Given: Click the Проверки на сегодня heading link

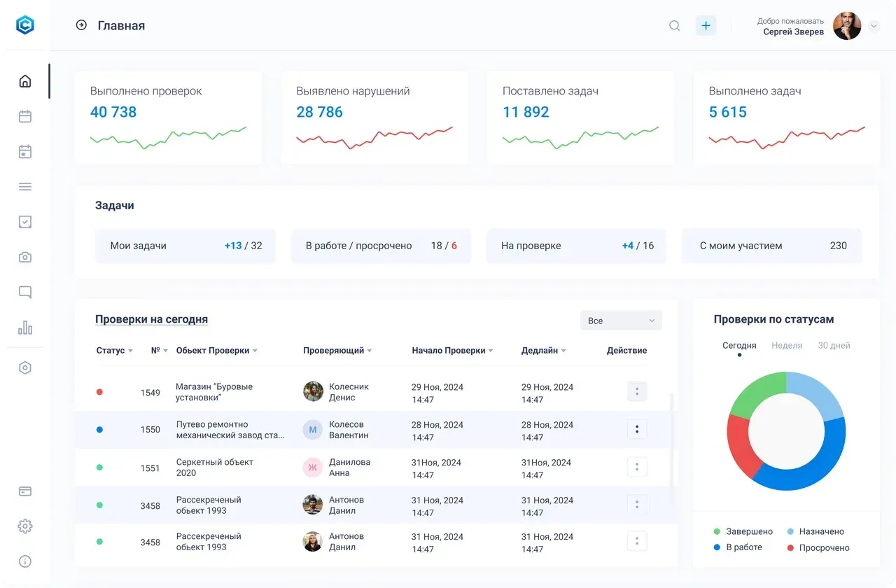Looking at the screenshot, I should coord(151,319).
